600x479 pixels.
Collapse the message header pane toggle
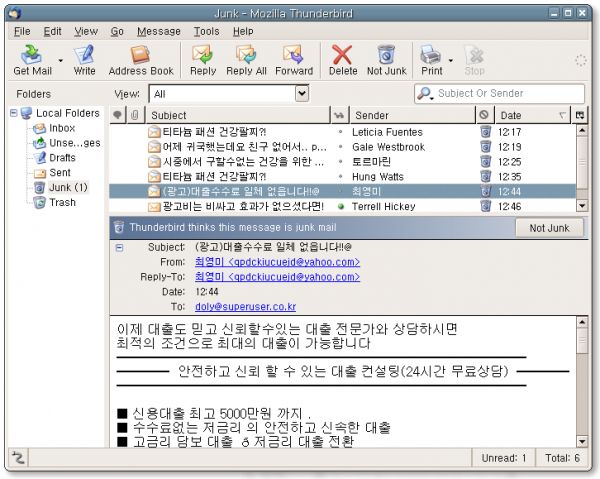coord(119,248)
